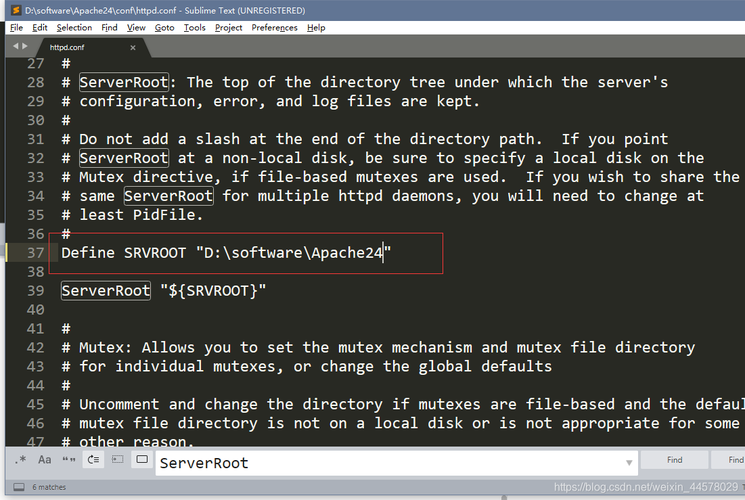Toggle regular expression search mode

coord(21,460)
